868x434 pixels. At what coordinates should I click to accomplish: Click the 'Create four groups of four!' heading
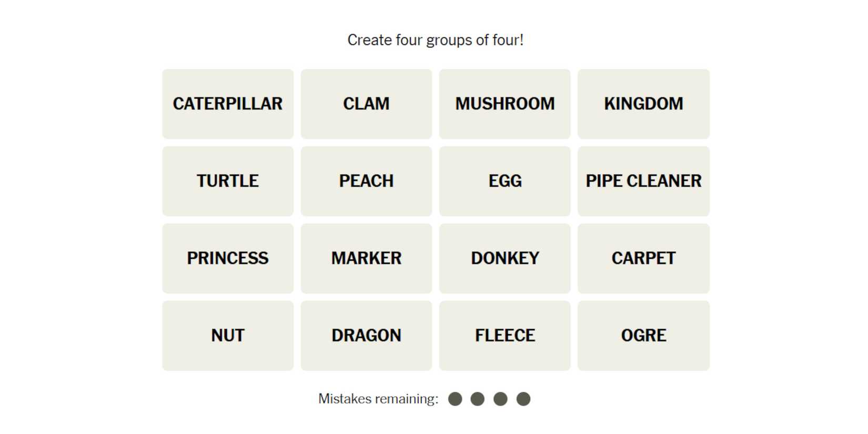[x=435, y=40]
